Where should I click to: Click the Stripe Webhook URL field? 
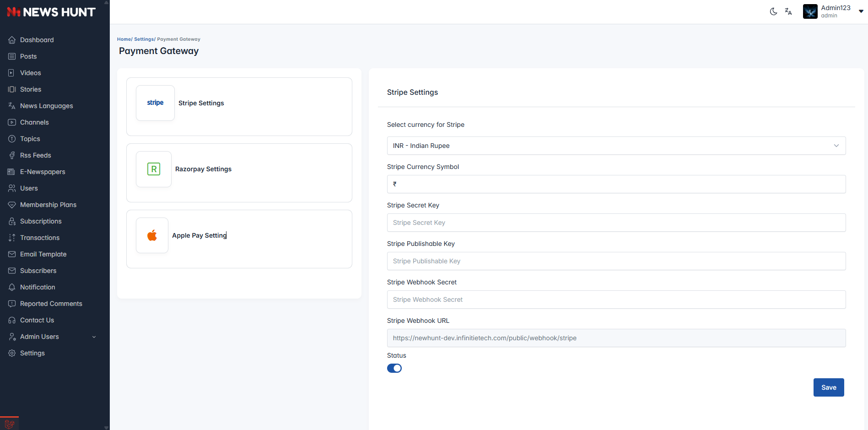tap(616, 338)
